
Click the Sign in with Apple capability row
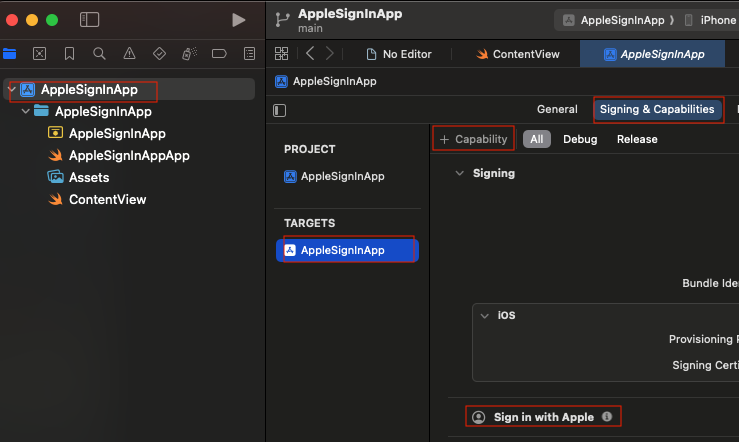click(543, 417)
